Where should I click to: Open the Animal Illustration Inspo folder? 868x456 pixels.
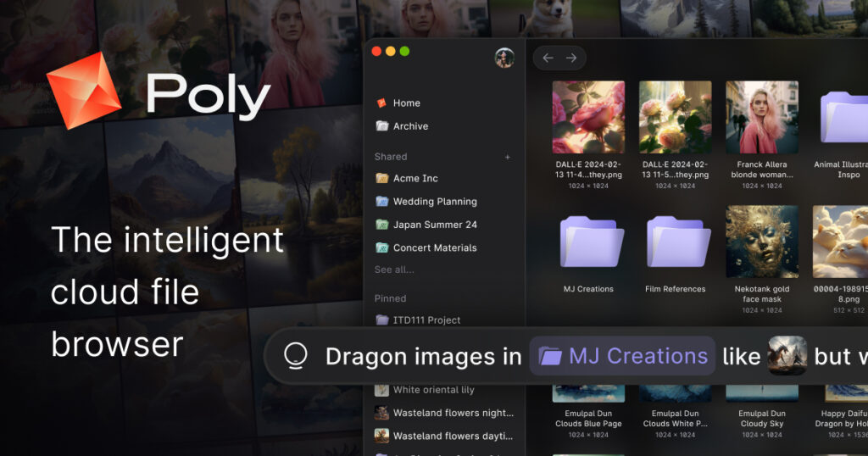(x=843, y=119)
